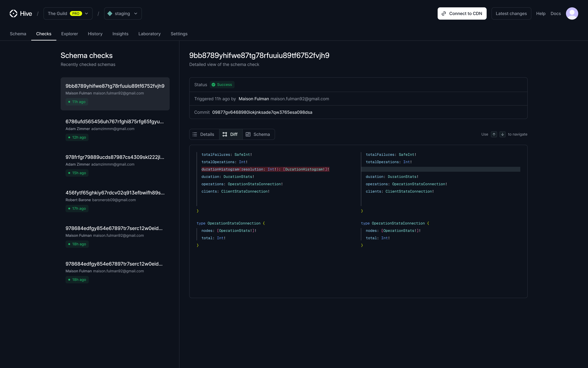Image resolution: width=588 pixels, height=368 pixels.
Task: Open the Explorer tab
Action: click(x=70, y=34)
